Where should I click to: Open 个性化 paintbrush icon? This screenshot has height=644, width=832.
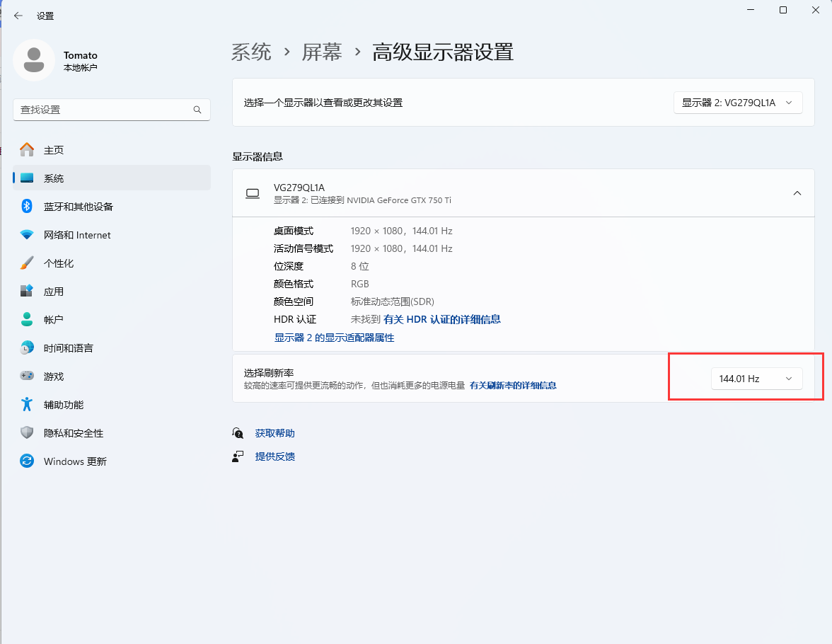(27, 263)
